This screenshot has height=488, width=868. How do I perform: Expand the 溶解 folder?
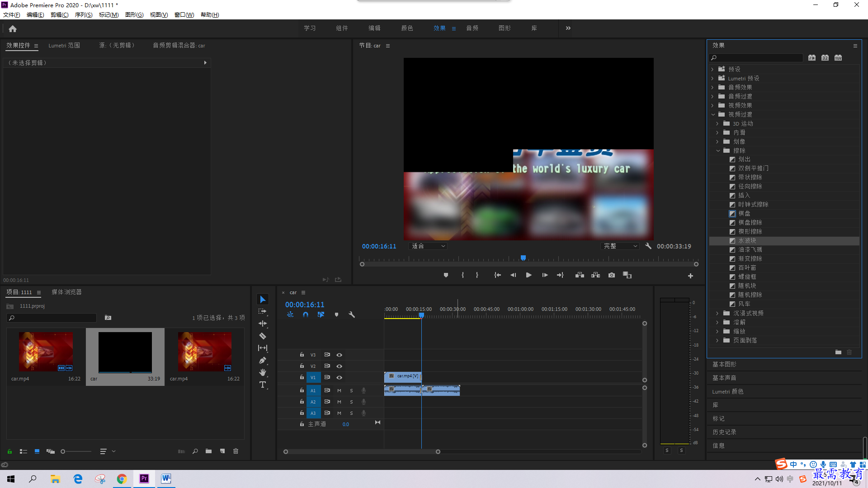click(x=717, y=322)
